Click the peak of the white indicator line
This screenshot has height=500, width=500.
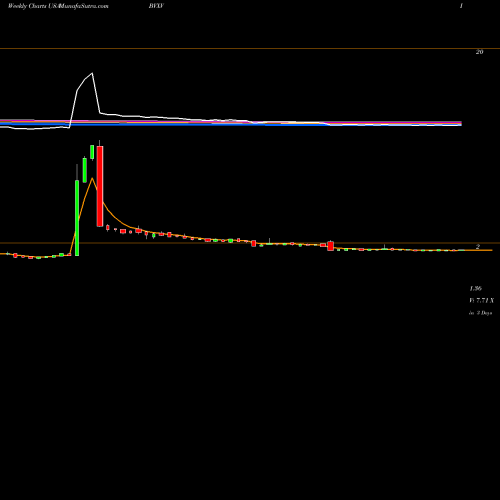coord(92,73)
